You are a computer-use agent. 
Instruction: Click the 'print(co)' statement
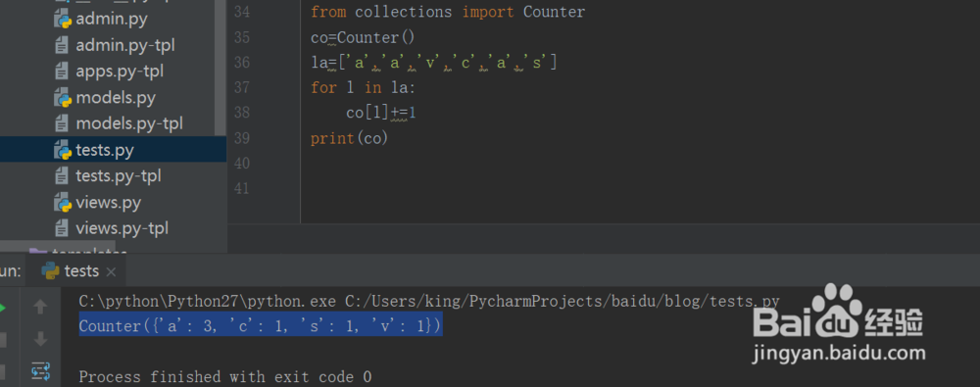[350, 138]
